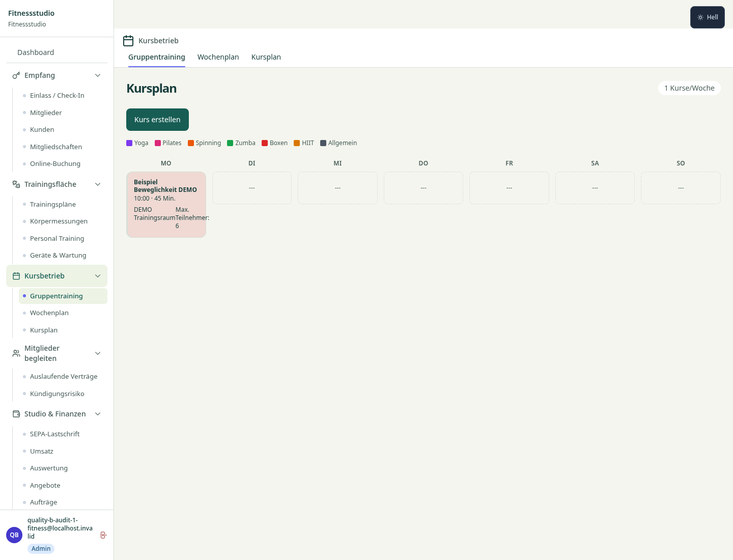Image resolution: width=733 pixels, height=560 pixels.
Task: Open Einlass / Check-In page
Action: click(x=63, y=95)
